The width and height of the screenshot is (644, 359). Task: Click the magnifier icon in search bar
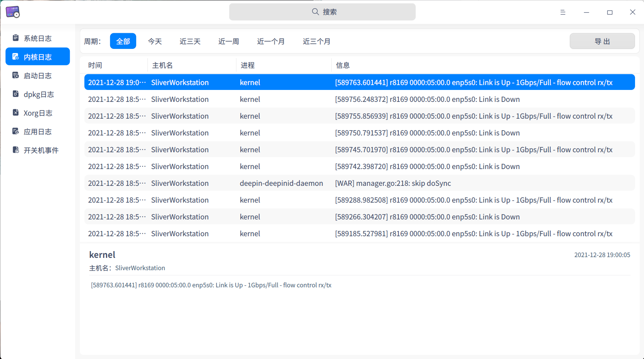tap(315, 12)
